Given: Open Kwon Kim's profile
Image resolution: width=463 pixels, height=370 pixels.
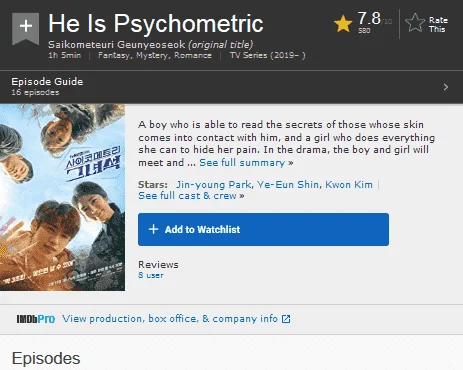Looking at the screenshot, I should tap(349, 184).
